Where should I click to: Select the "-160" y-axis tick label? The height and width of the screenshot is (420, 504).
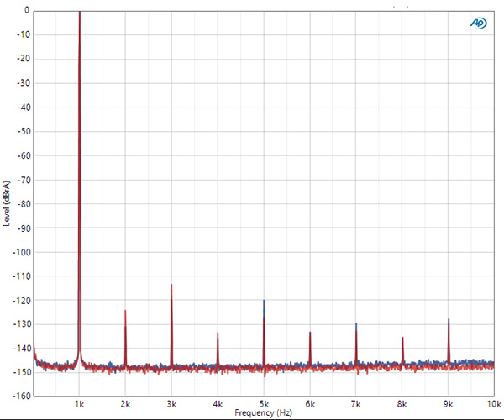tap(21, 396)
